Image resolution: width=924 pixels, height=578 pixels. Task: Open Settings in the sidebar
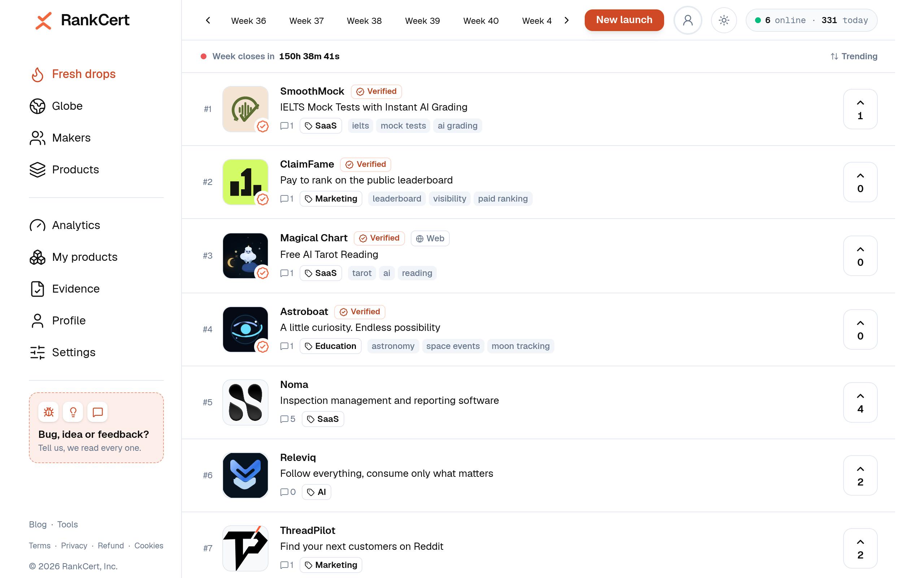[x=62, y=352]
